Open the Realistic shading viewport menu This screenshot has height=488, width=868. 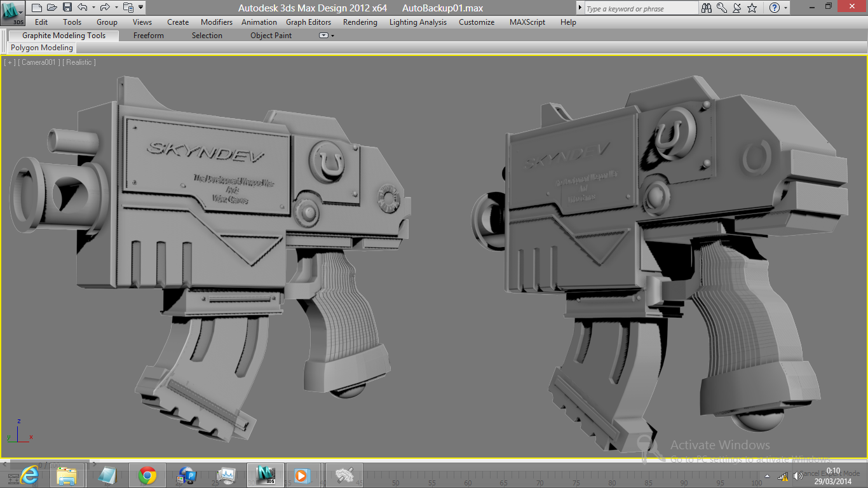click(79, 62)
